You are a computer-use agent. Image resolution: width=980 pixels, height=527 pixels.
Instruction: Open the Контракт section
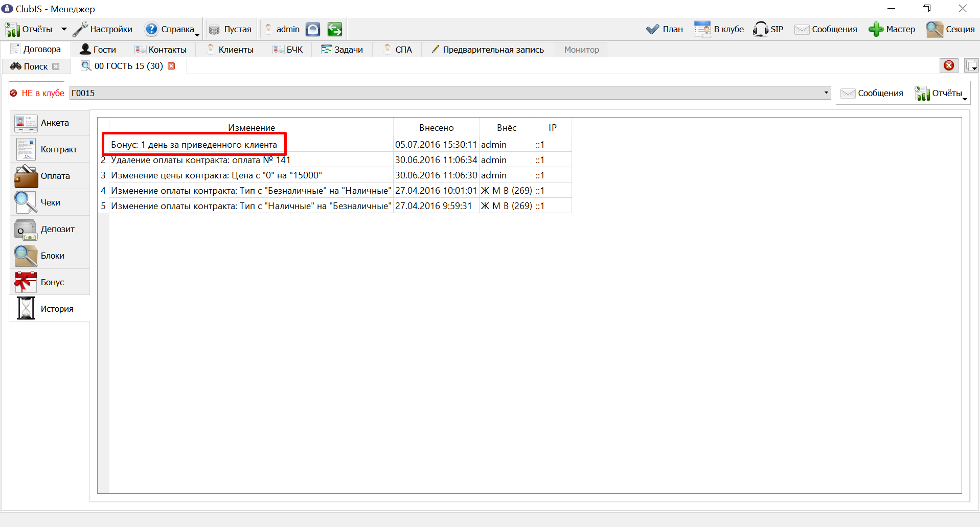50,149
